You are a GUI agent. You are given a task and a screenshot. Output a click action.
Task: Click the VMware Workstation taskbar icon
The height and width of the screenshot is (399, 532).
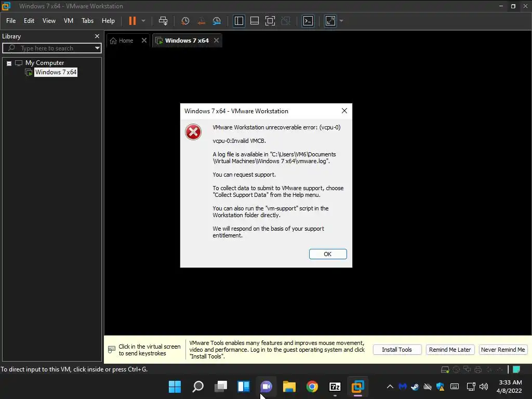point(357,387)
